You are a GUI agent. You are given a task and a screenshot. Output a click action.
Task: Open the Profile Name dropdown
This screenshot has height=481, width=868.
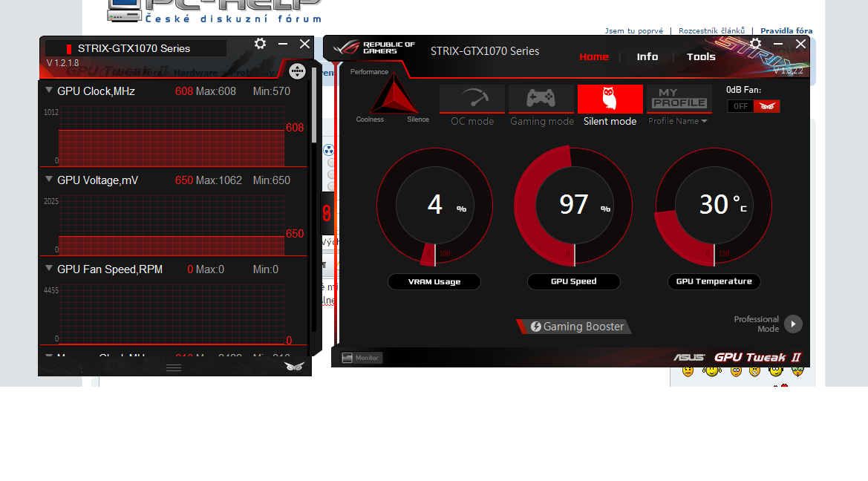[678, 121]
